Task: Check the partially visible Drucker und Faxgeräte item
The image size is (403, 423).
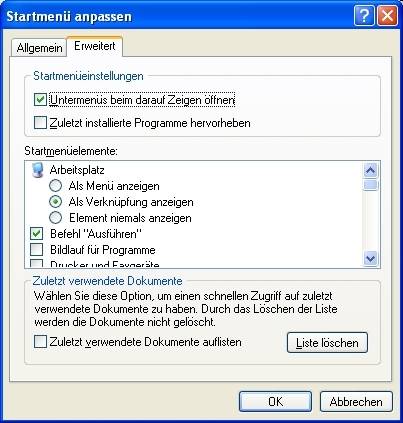Action: (37, 264)
